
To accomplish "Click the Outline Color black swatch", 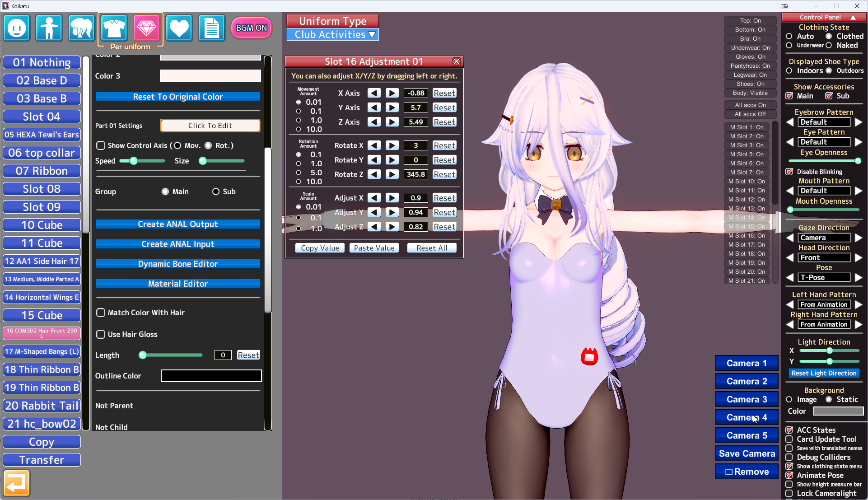I will [211, 376].
